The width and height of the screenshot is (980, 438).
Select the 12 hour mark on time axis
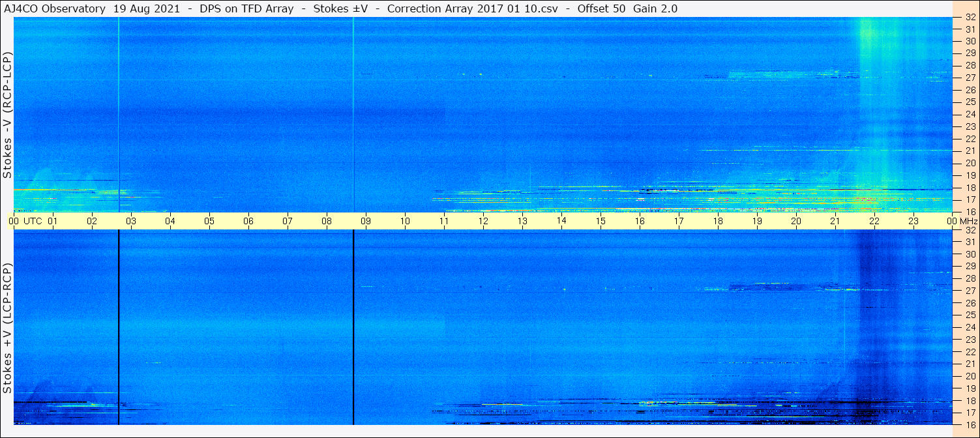pos(483,221)
